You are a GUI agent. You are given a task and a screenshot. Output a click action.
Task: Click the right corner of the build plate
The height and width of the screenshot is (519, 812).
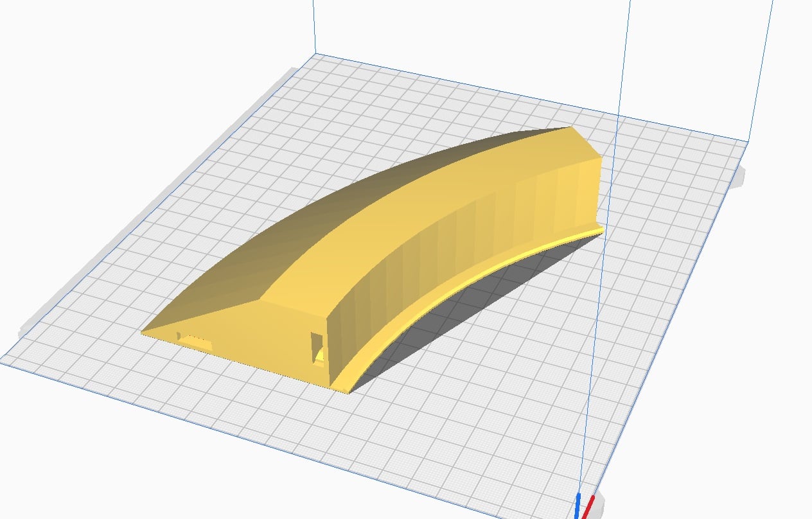pyautogui.click(x=746, y=142)
